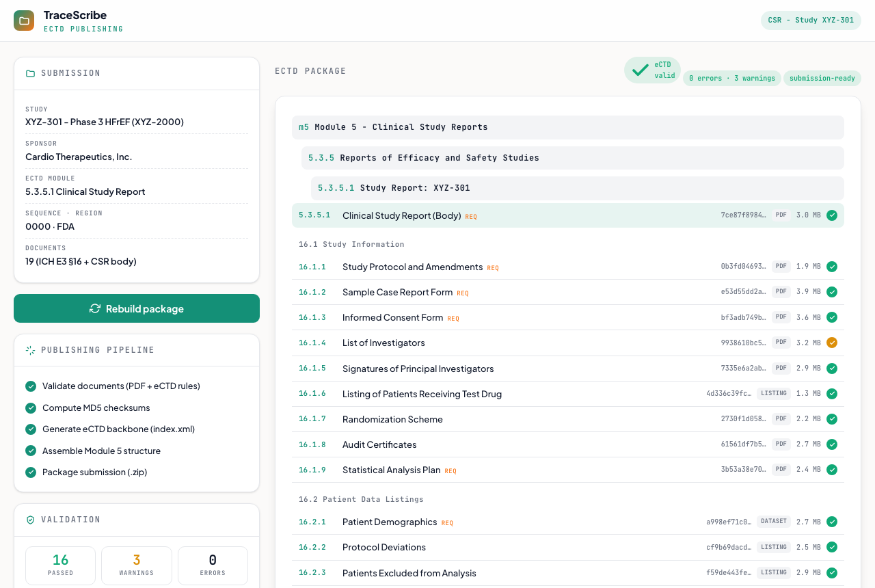This screenshot has height=588, width=875.
Task: Collapse m5 Module 5 Clinical Study Reports
Action: [568, 127]
